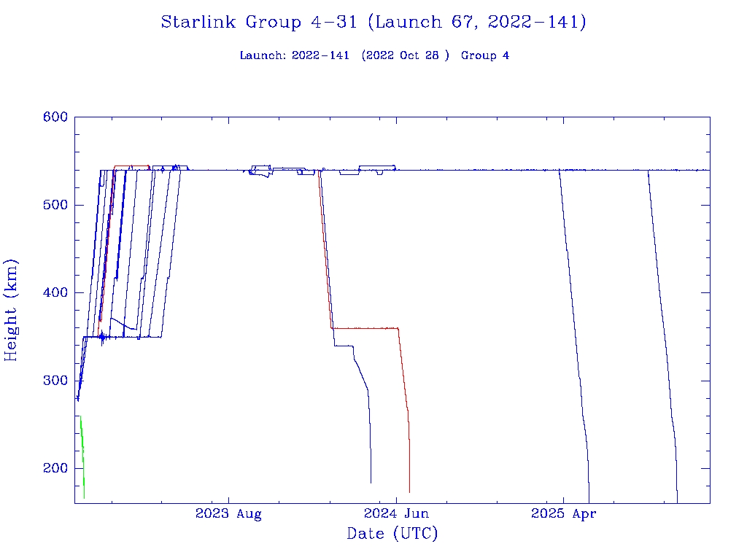This screenshot has width=747, height=560.
Task: Select the '2025 Apr' date axis label
Action: pos(563,514)
